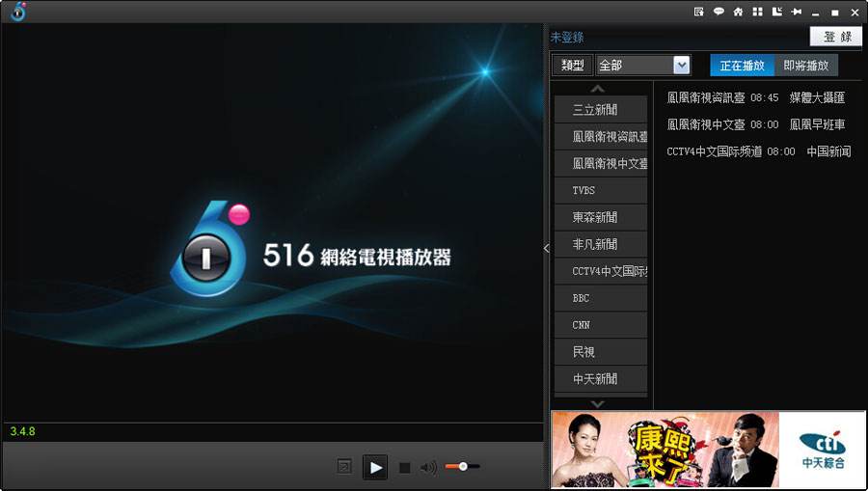Click the version number 3.4.8

(x=22, y=431)
